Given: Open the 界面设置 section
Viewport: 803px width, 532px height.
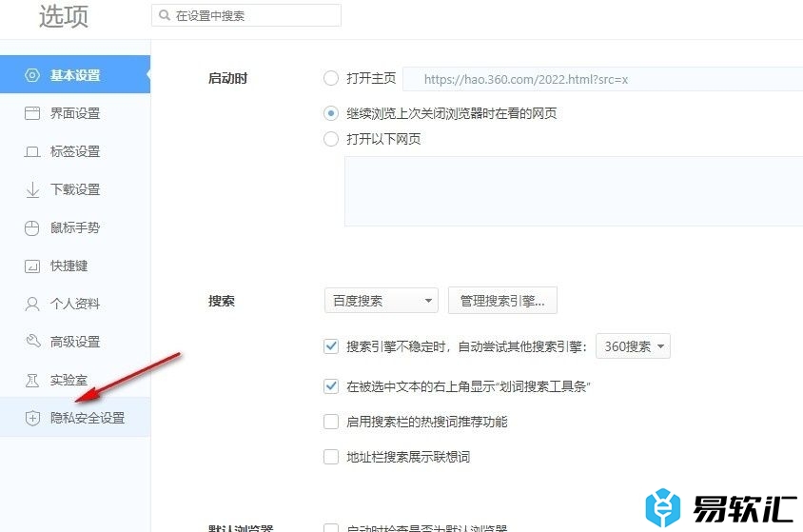Looking at the screenshot, I should click(75, 113).
